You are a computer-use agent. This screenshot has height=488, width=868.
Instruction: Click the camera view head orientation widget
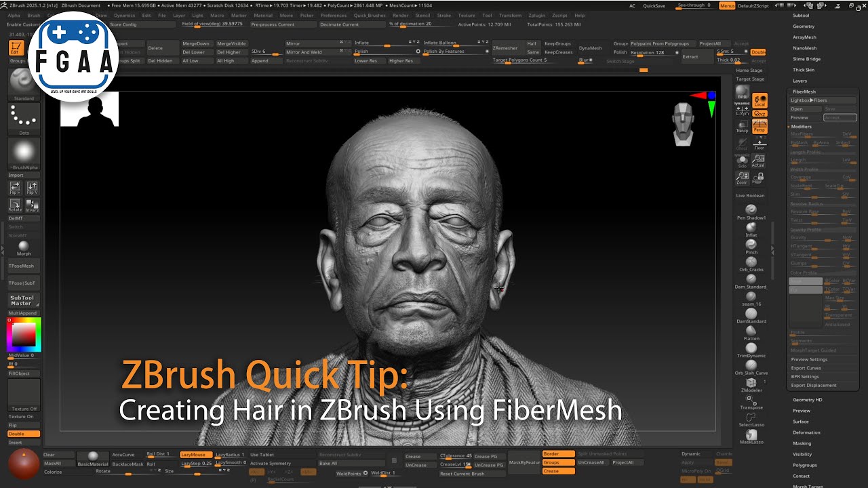(684, 125)
